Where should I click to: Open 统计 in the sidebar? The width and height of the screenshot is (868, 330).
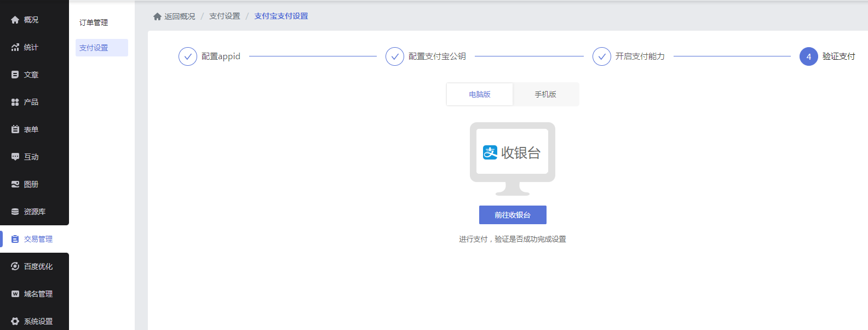coord(35,47)
